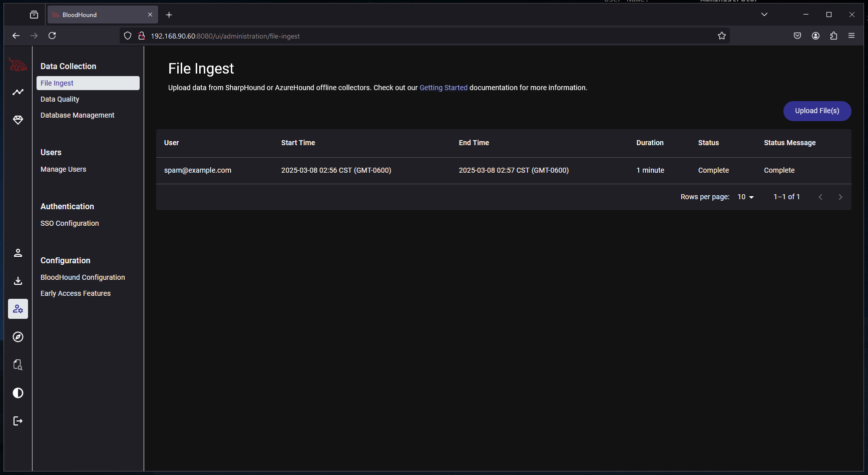Click the Configuration section heading

65,260
